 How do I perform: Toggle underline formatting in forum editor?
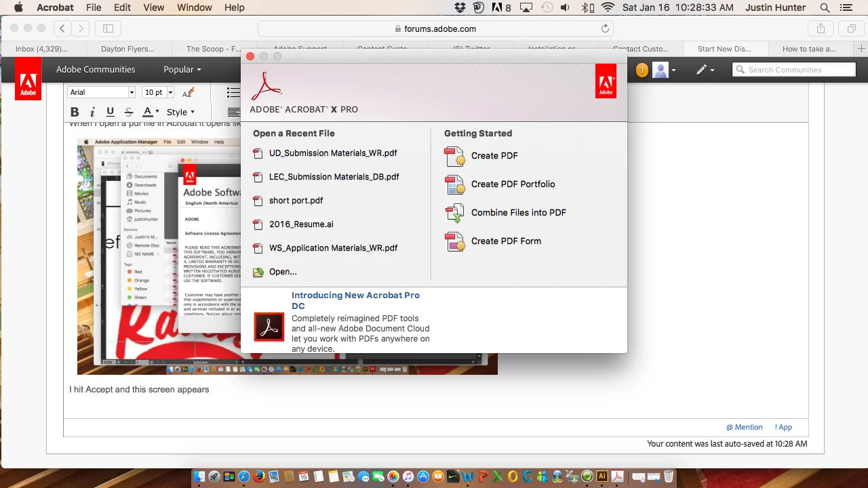click(111, 112)
